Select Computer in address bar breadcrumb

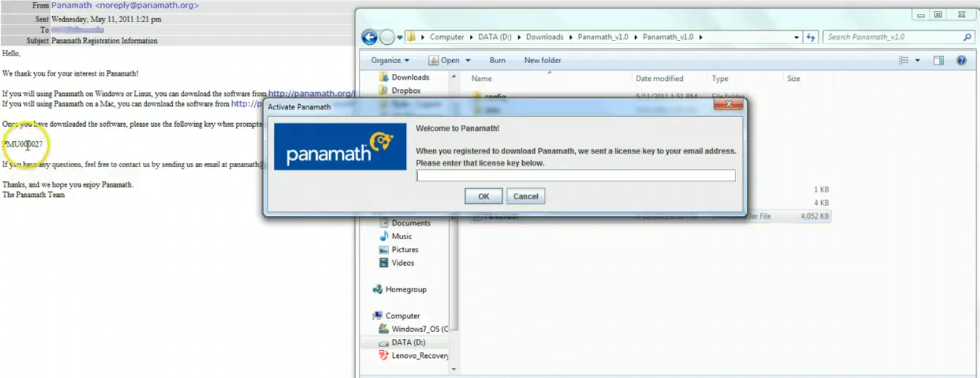click(x=446, y=37)
